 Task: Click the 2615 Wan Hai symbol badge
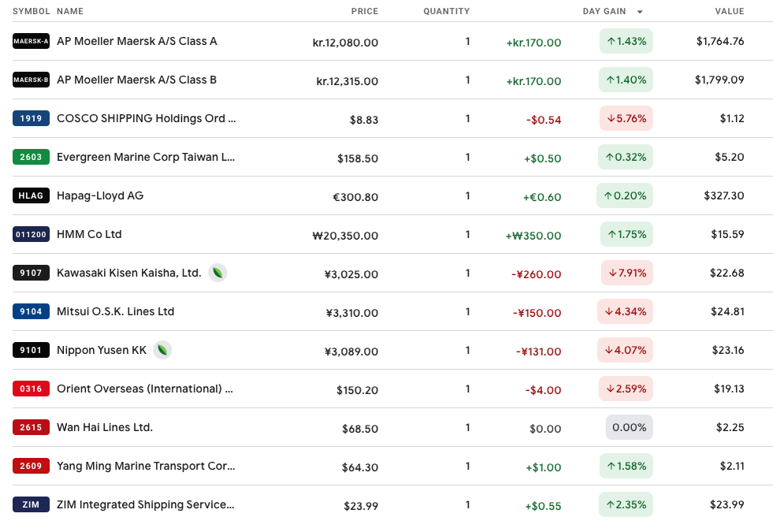(x=31, y=427)
